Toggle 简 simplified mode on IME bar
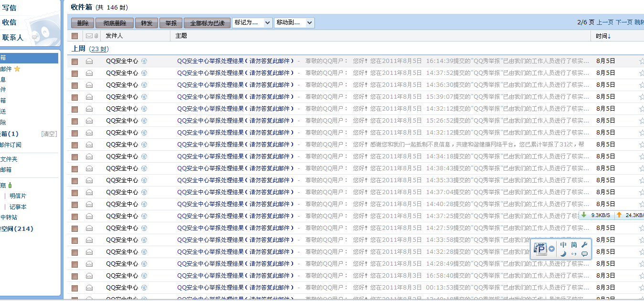This screenshot has width=644, height=301. 574,245
